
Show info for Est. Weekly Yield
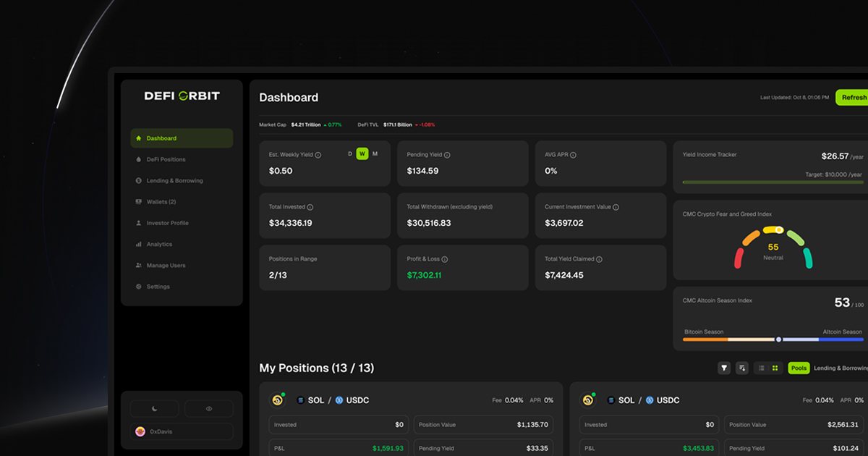pyautogui.click(x=318, y=155)
